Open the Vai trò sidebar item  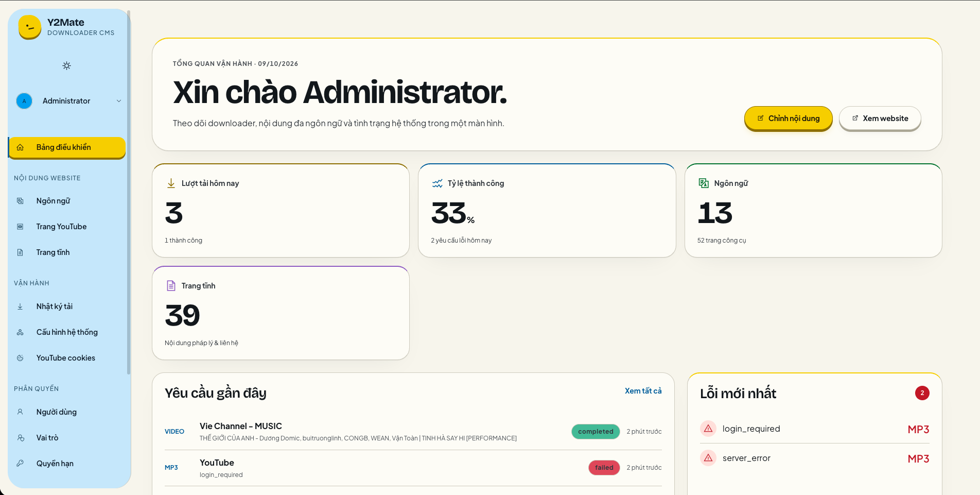pyautogui.click(x=67, y=438)
